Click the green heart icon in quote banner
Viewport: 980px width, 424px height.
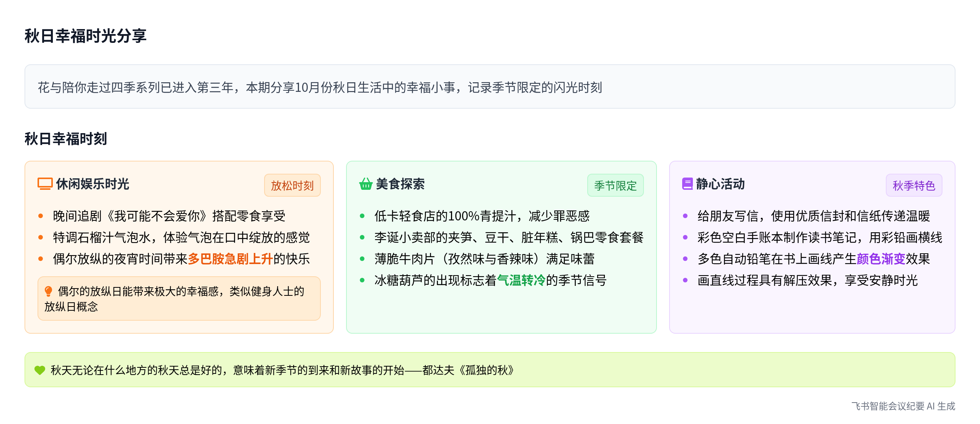(x=40, y=370)
